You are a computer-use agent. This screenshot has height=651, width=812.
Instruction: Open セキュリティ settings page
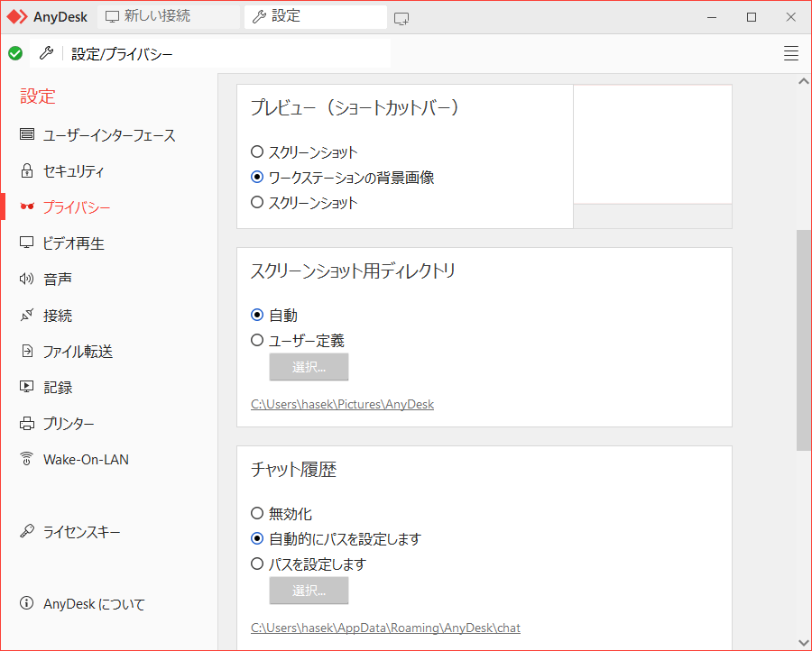pos(74,171)
